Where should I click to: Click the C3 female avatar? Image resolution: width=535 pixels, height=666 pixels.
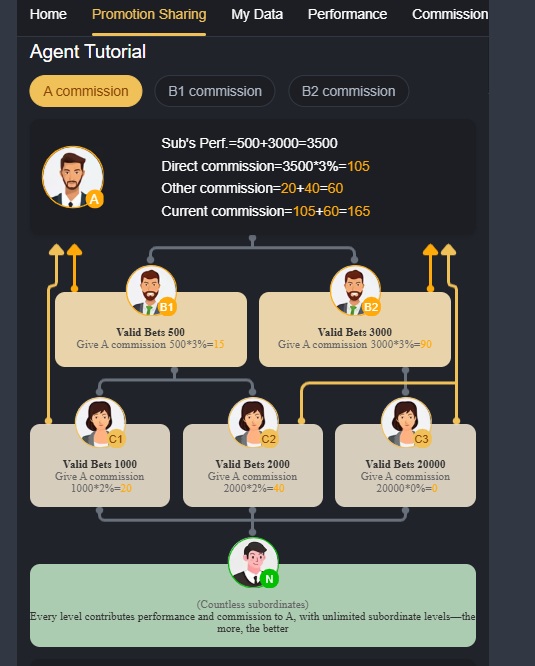(x=406, y=423)
